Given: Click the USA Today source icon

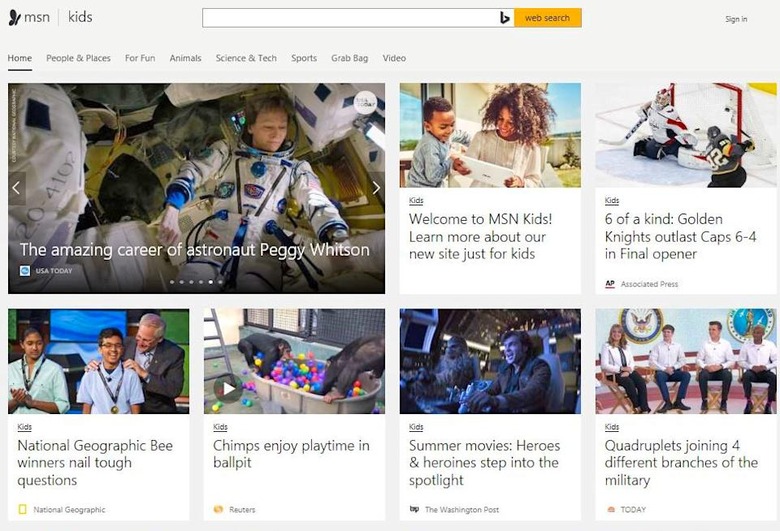Looking at the screenshot, I should 25,271.
